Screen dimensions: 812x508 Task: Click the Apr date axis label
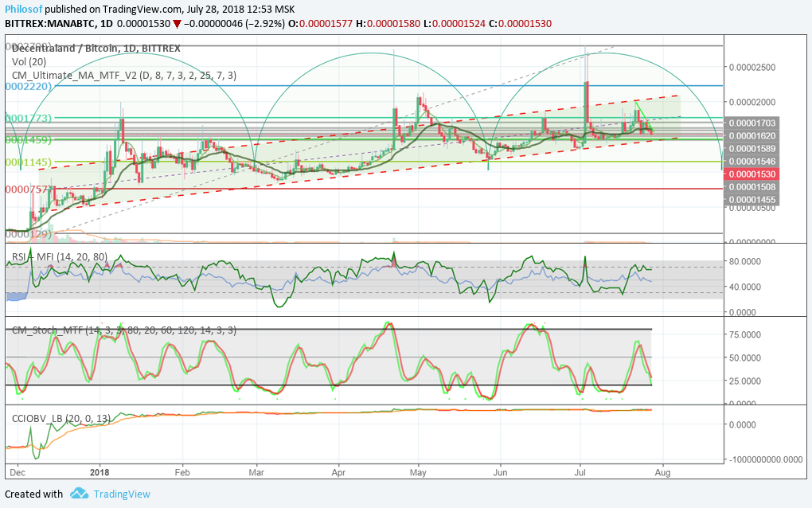(x=338, y=472)
